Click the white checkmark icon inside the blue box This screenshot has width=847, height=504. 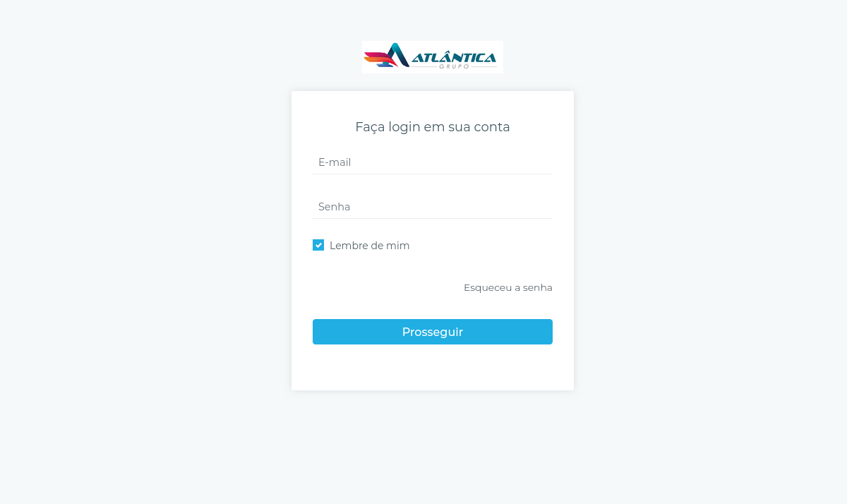[318, 245]
